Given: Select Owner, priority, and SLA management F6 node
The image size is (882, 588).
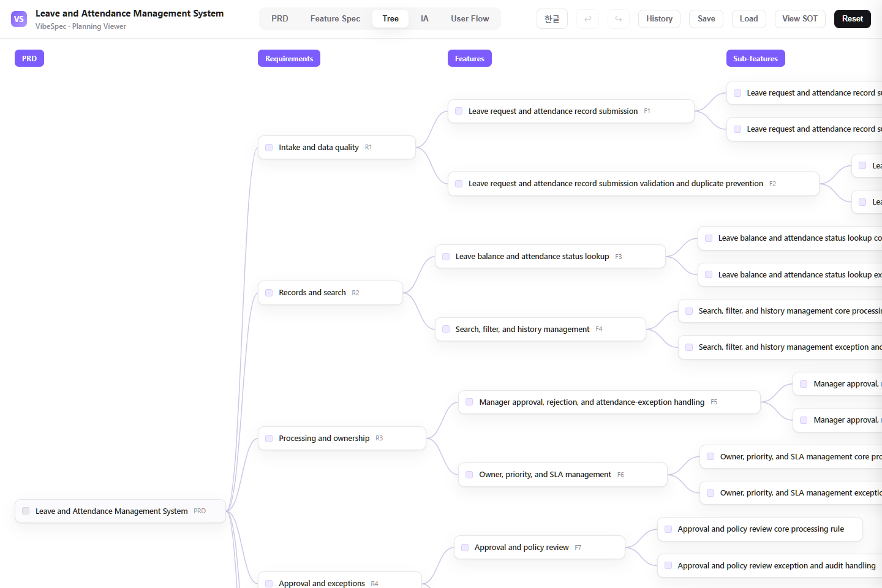Looking at the screenshot, I should 563,475.
